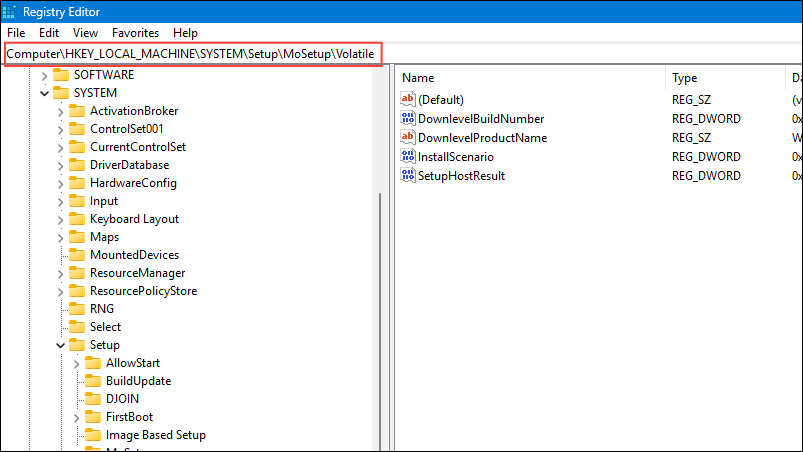Open the Edit menu
The image size is (803, 452).
(x=49, y=33)
